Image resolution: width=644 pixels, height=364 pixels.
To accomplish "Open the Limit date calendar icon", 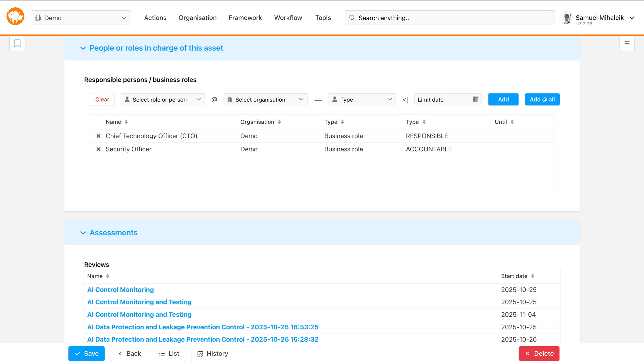I will (475, 99).
